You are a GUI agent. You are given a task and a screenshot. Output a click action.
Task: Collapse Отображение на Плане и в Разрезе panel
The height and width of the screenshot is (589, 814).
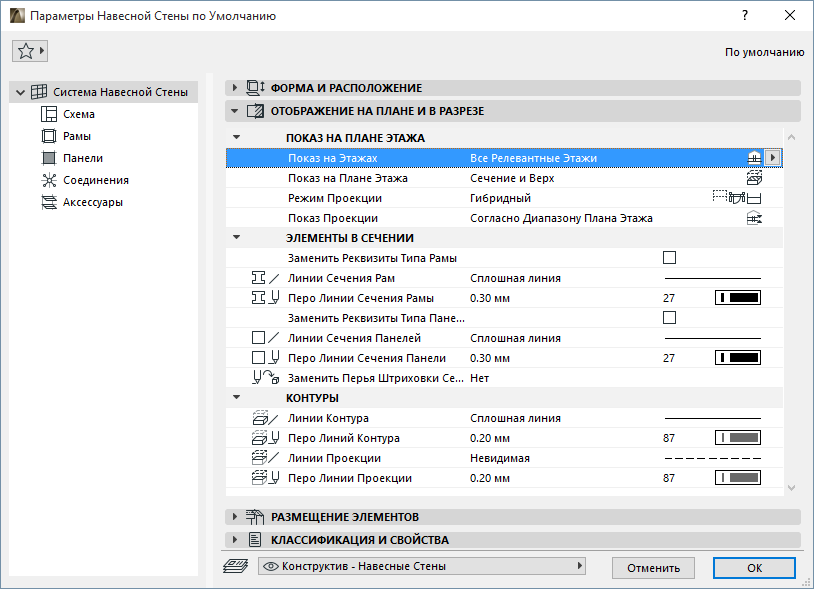tap(235, 111)
